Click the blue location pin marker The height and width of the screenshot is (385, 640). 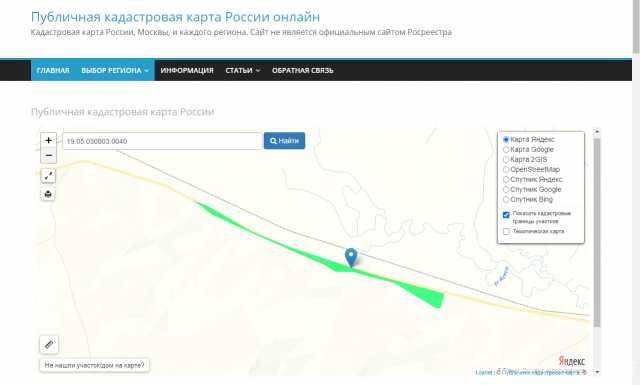[351, 257]
